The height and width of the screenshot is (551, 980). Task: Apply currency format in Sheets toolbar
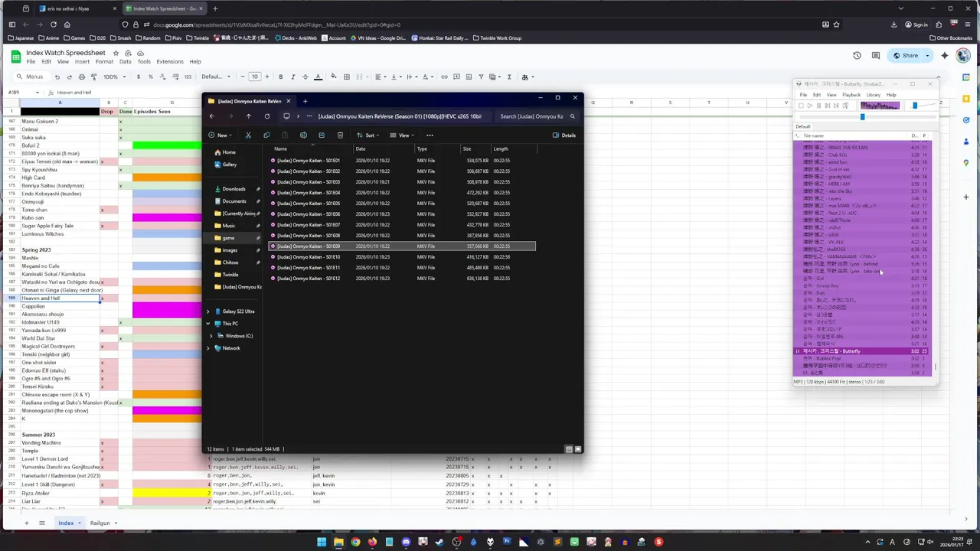(139, 77)
